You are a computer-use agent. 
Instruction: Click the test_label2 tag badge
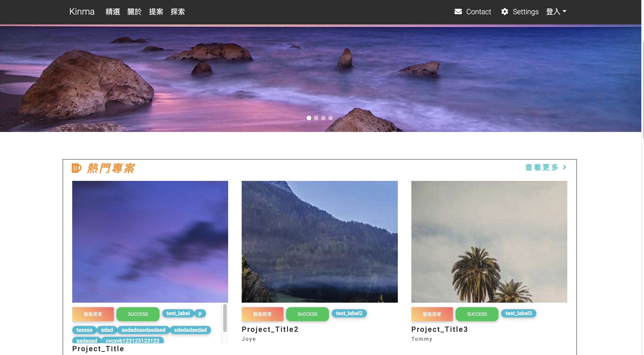349,313
